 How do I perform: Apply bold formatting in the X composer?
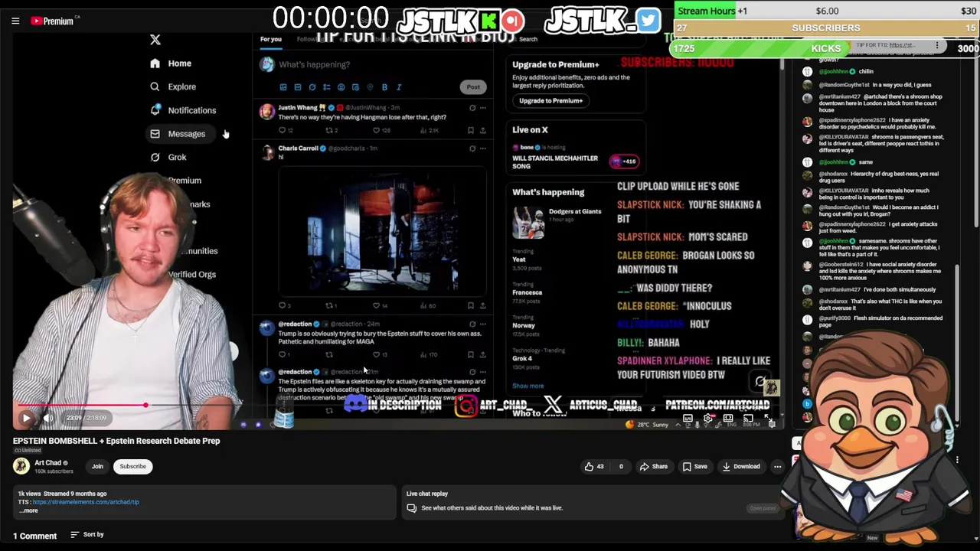tap(384, 87)
